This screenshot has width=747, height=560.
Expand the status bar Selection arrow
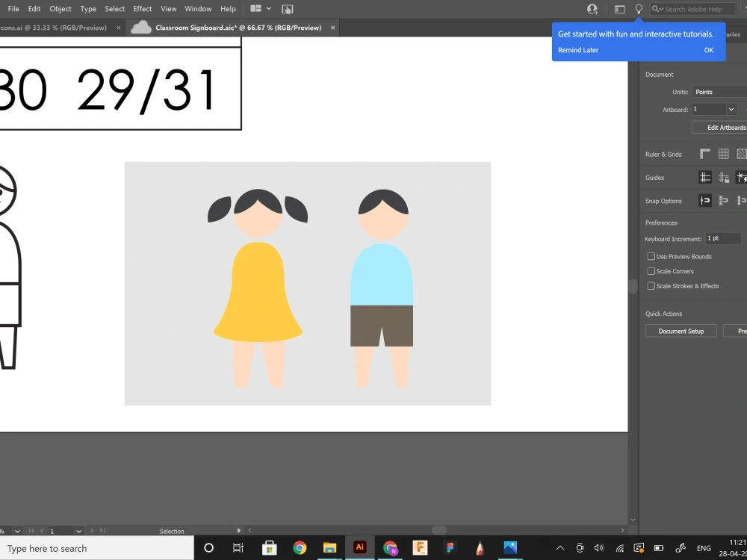point(239,530)
